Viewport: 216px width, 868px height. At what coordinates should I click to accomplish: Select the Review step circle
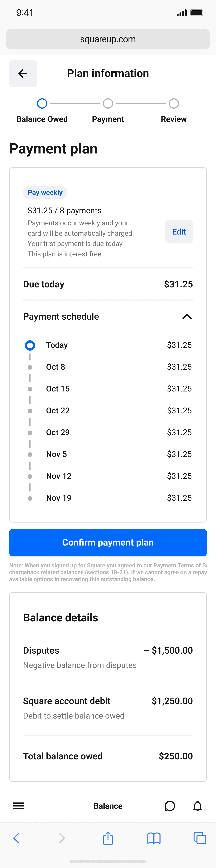(x=174, y=103)
